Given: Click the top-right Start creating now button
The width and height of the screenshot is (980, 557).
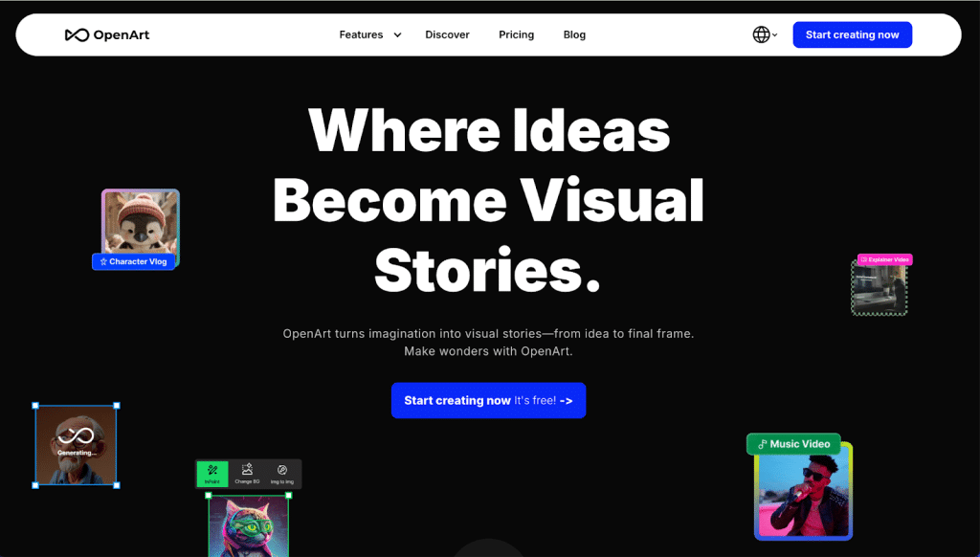Looking at the screenshot, I should (852, 35).
